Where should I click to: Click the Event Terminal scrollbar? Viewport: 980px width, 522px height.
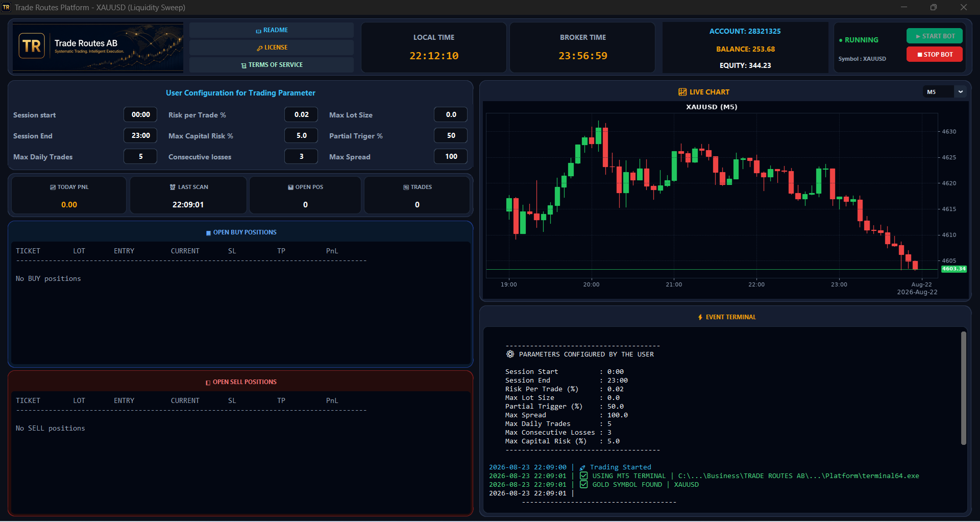pos(964,388)
